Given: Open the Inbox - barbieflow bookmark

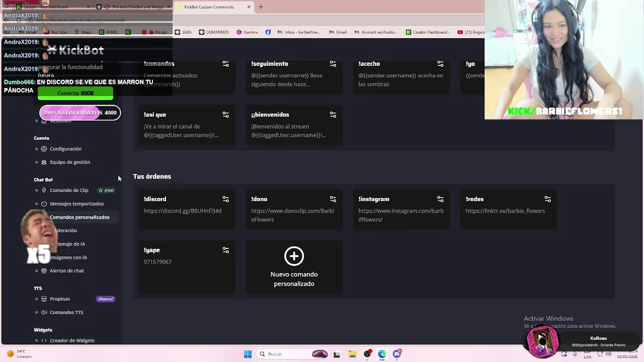Looking at the screenshot, I should point(299,32).
